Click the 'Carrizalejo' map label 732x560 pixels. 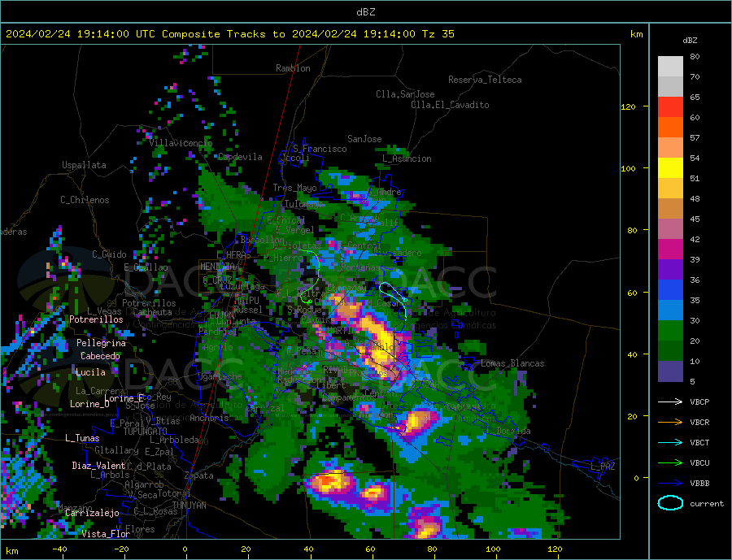tap(93, 514)
